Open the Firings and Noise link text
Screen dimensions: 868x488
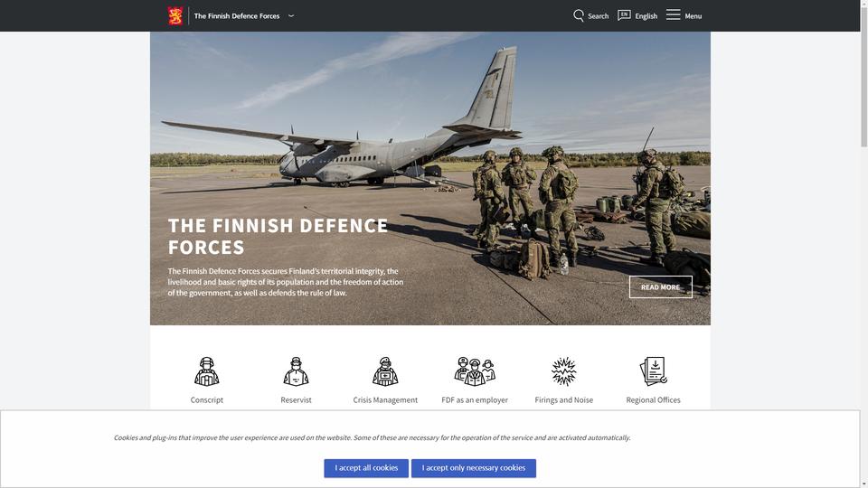click(563, 400)
